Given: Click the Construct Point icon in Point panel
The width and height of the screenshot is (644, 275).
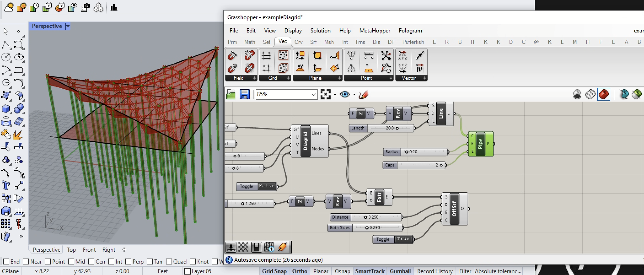Looking at the screenshot, I should click(351, 55).
